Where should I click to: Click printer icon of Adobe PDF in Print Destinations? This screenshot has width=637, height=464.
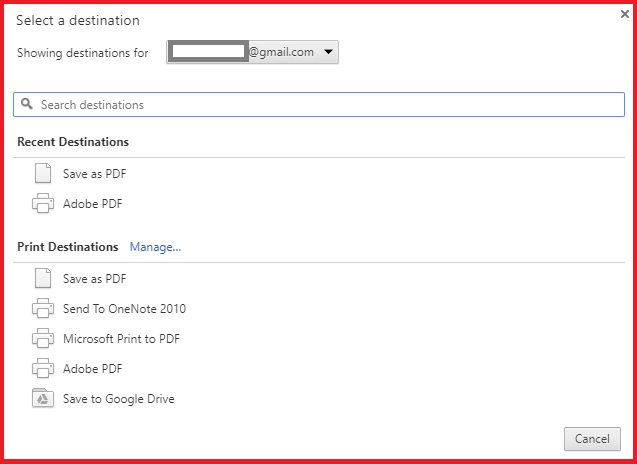(x=43, y=368)
